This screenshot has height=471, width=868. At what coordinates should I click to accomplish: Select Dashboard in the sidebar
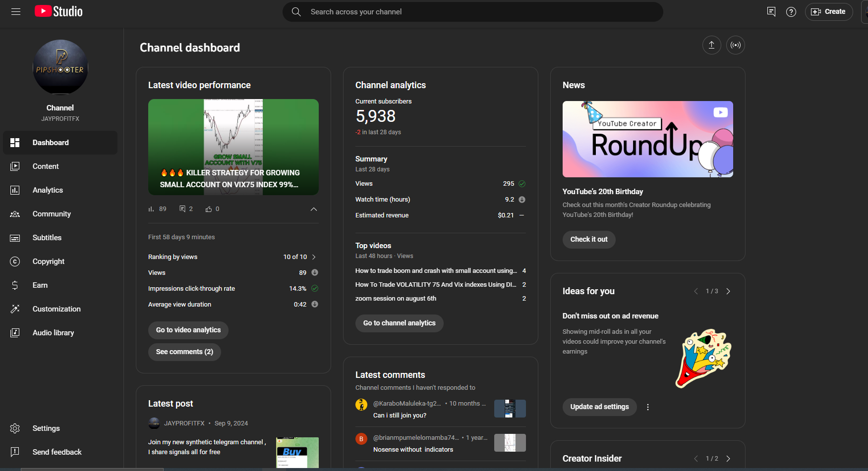[60, 143]
